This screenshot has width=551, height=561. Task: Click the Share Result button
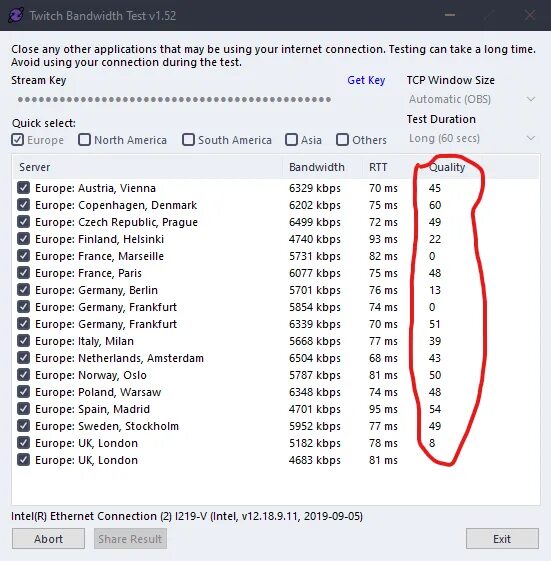tap(130, 538)
